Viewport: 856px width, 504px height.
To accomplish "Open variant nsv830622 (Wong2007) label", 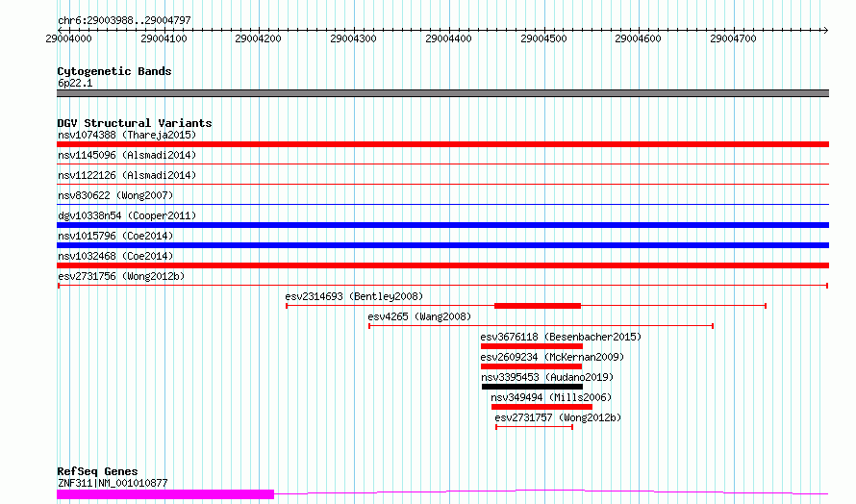I will tap(115, 195).
